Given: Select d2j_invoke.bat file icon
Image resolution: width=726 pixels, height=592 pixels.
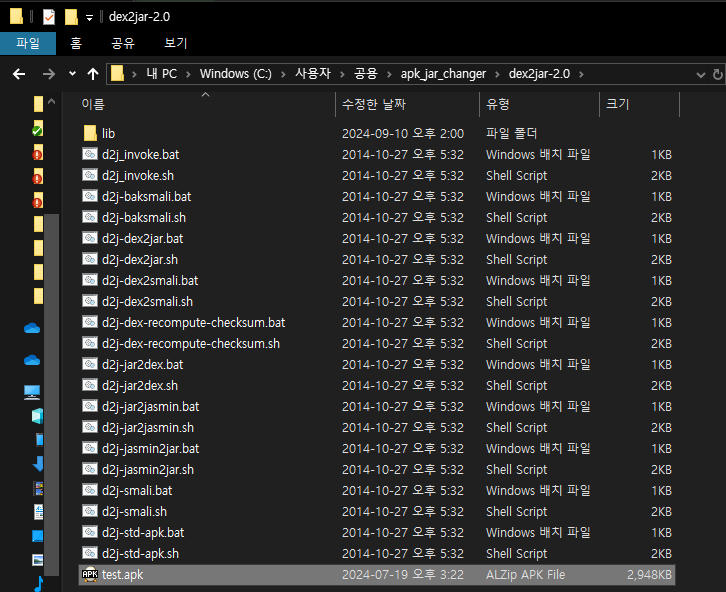Looking at the screenshot, I should [x=90, y=154].
